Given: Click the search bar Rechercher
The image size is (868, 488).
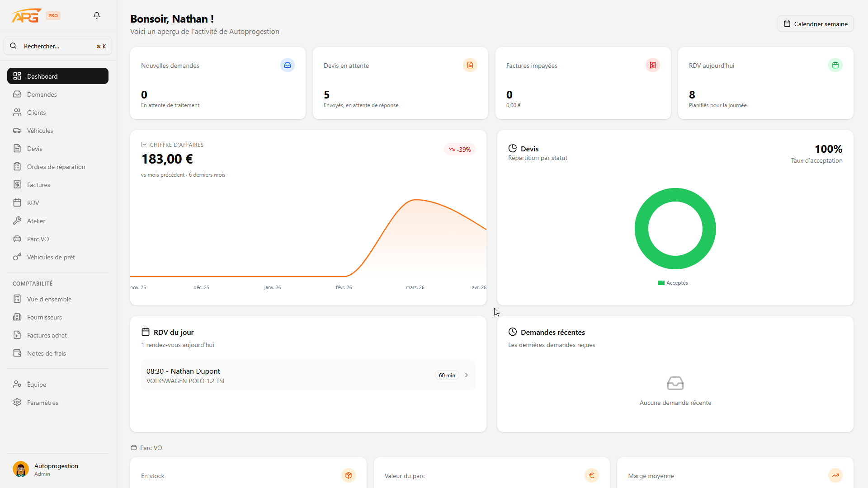Looking at the screenshot, I should [57, 46].
